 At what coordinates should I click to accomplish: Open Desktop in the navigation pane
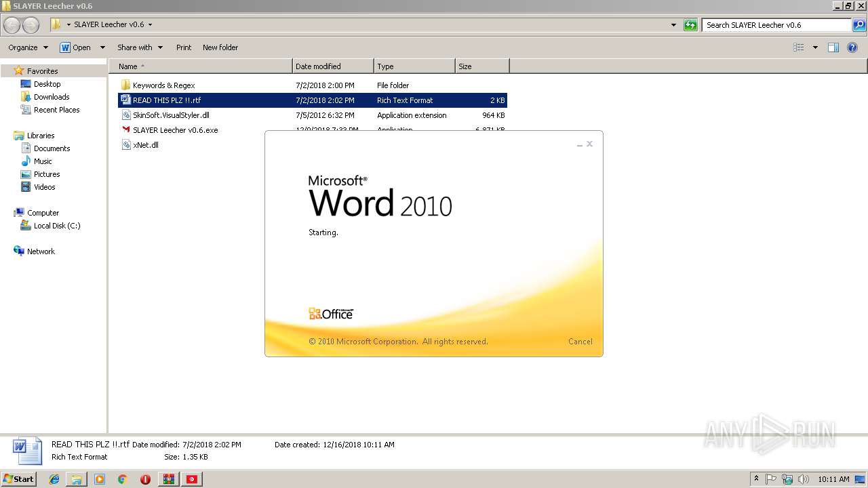click(x=47, y=84)
